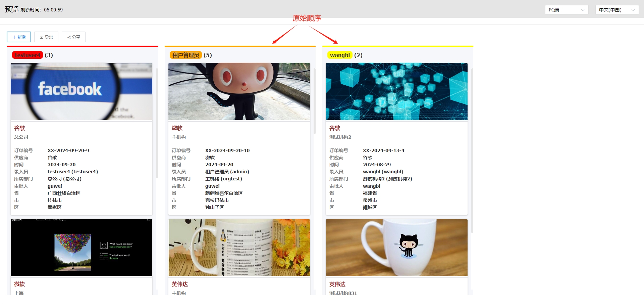The width and height of the screenshot is (644, 306).
Task: Open the facebook magnifier card image
Action: tap(82, 91)
